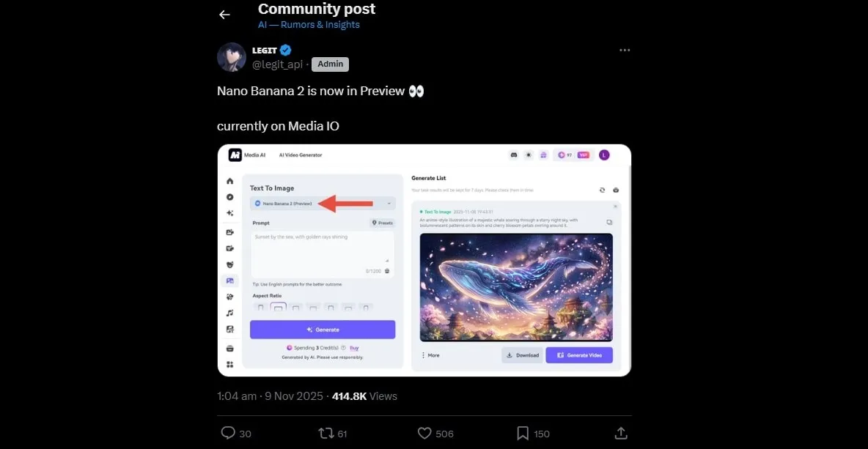Like the post with the heart icon
Screen dimensions: 868x449
tap(424, 433)
